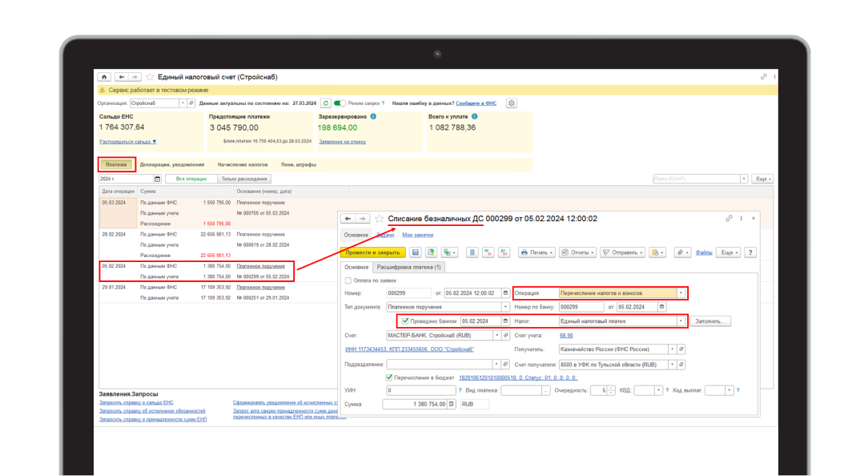This screenshot has width=868, height=476.
Task: Uncheck the Проведено банком checkbox
Action: tap(406, 321)
